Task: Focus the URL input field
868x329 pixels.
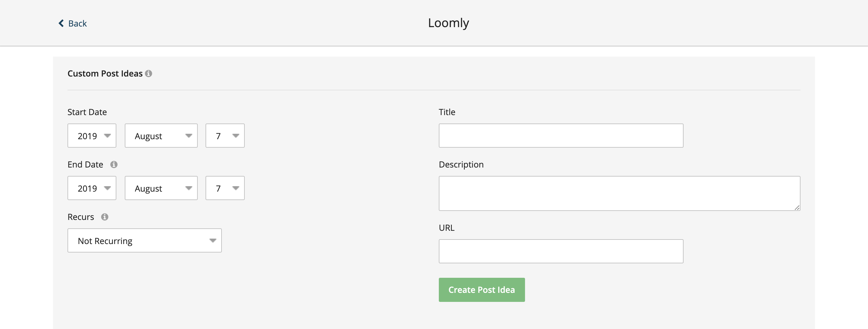Action: 561,251
